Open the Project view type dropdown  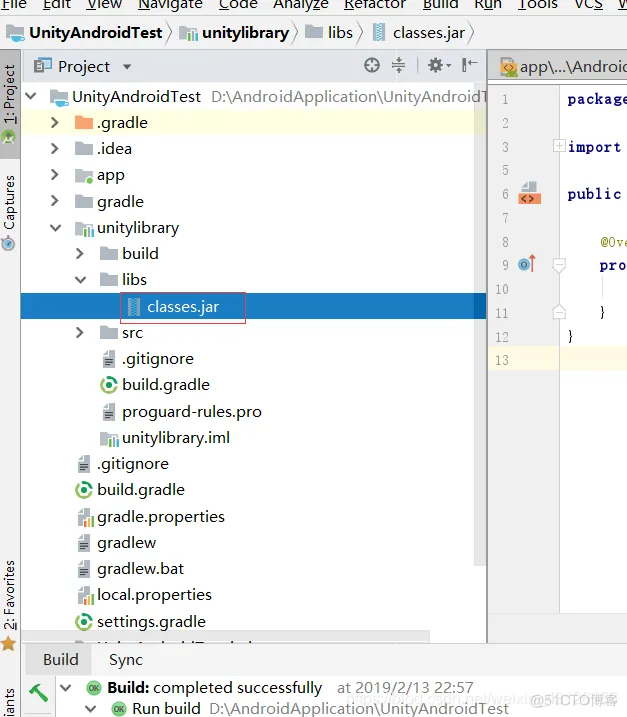point(127,67)
